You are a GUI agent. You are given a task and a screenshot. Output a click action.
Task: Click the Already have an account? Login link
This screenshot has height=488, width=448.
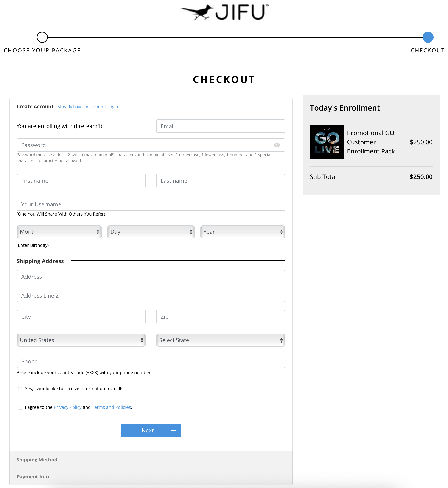[87, 107]
